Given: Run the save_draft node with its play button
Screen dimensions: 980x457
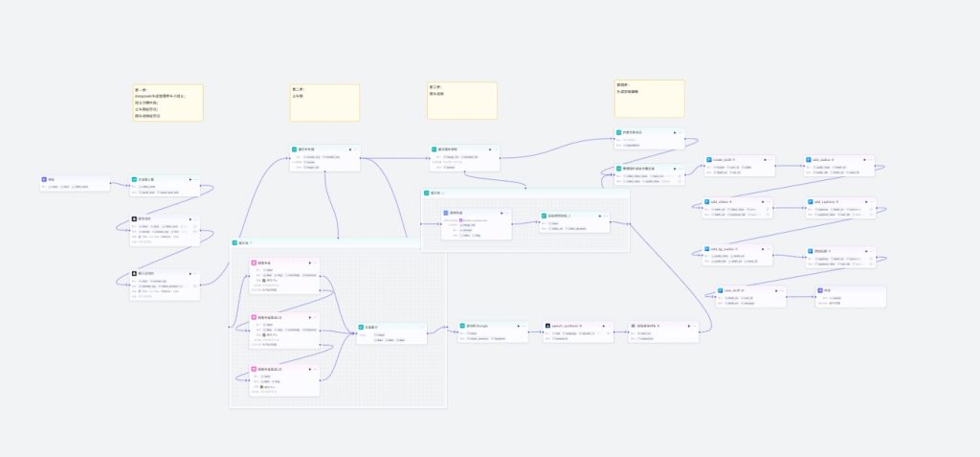Looking at the screenshot, I should pos(775,291).
